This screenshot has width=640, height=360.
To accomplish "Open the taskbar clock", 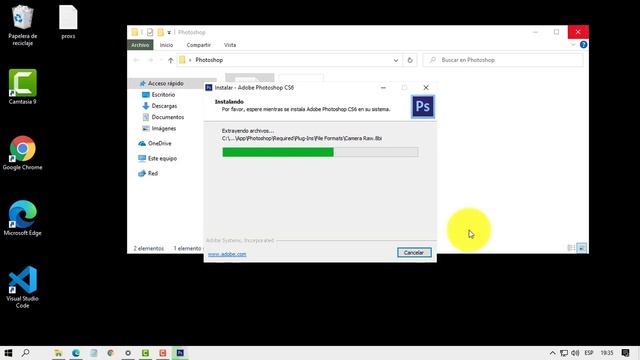I will (x=607, y=353).
